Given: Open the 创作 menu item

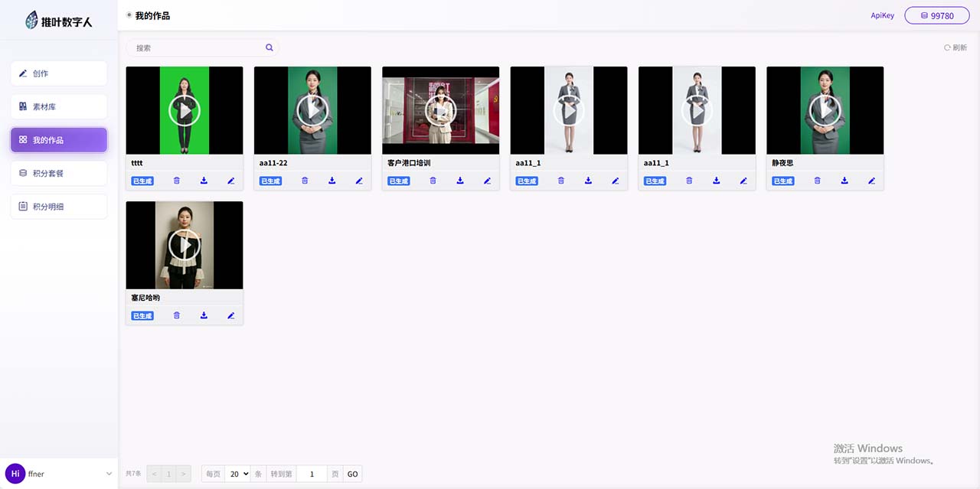Looking at the screenshot, I should tap(59, 73).
